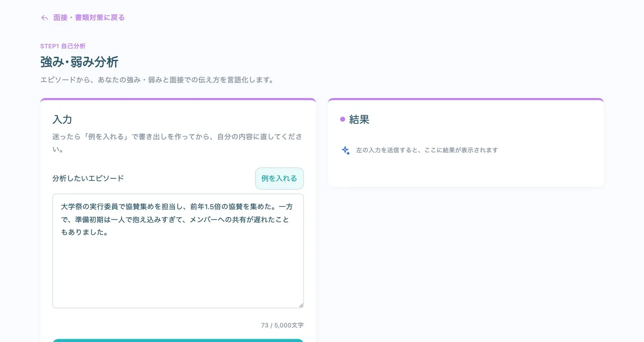
Task: Click the STEP1 自己分析 label
Action: tap(63, 46)
